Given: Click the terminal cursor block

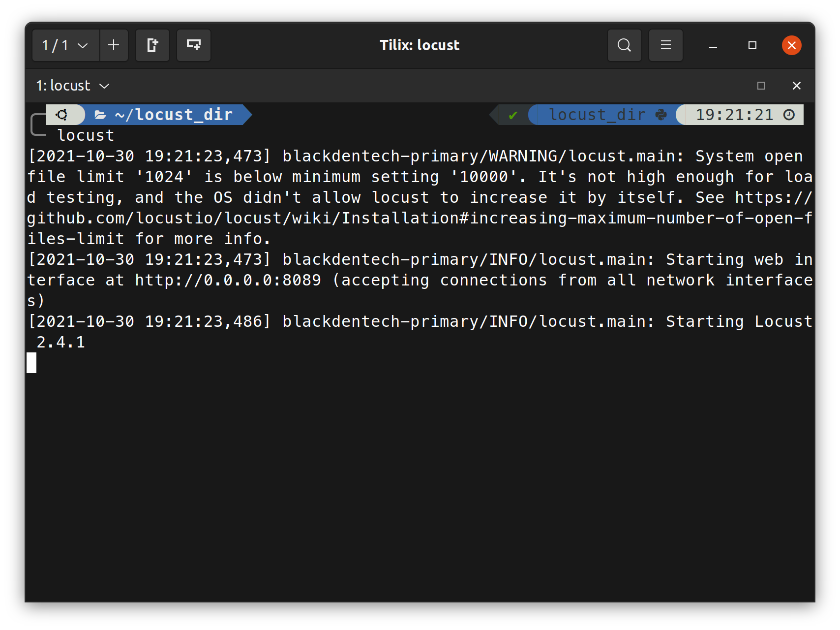Looking at the screenshot, I should (31, 363).
